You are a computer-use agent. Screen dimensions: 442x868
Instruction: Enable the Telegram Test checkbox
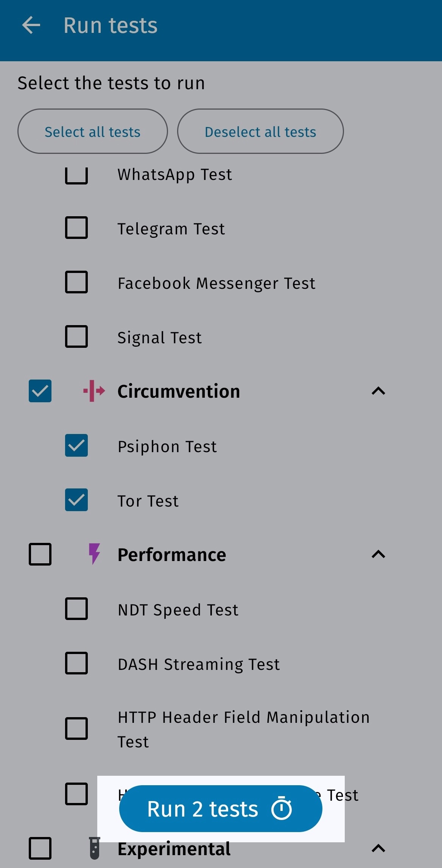tap(76, 228)
